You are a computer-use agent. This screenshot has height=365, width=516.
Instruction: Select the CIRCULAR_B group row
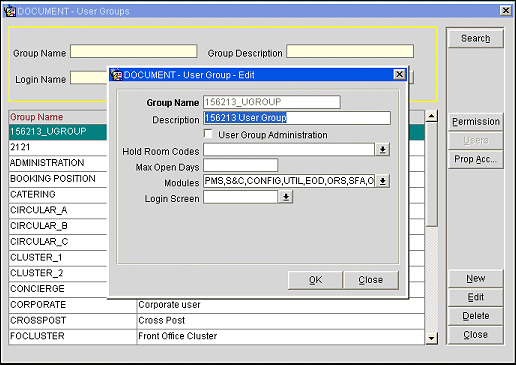click(x=58, y=226)
